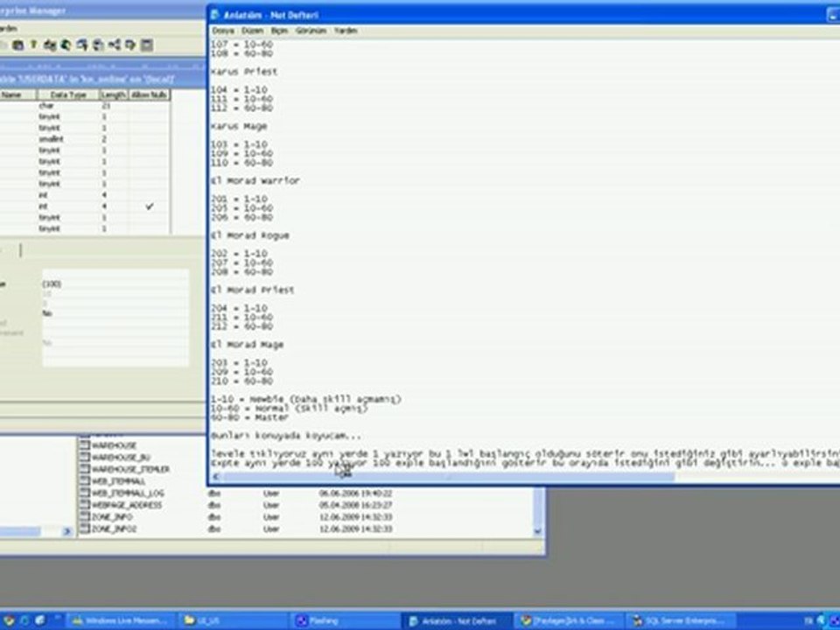Viewport: 840px width, 630px height.
Task: Open the Düzen menu in Notepad
Action: point(252,31)
